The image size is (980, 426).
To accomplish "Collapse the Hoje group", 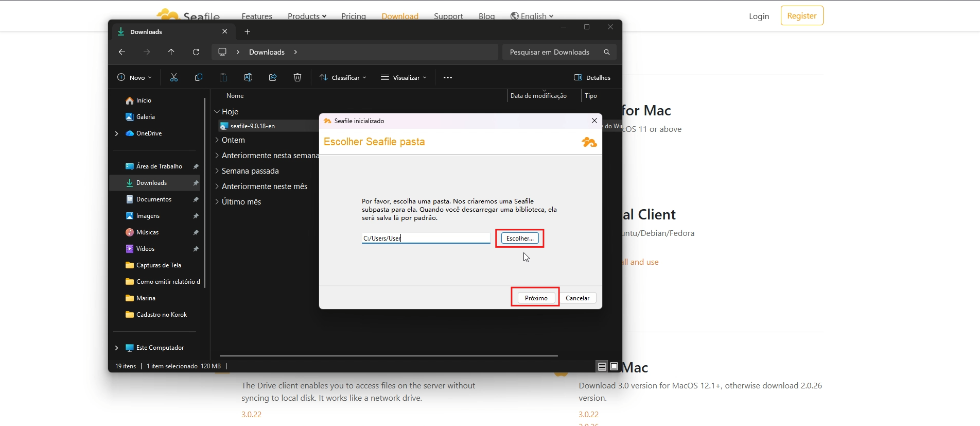I will click(217, 112).
